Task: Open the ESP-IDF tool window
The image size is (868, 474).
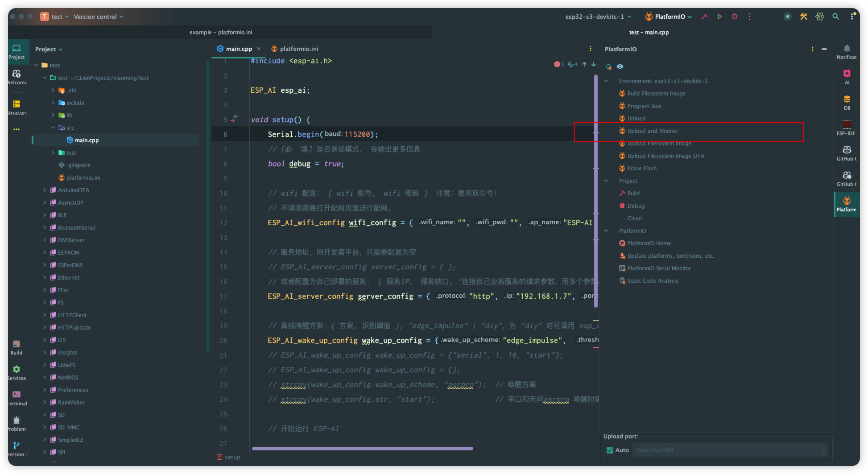Action: (846, 127)
